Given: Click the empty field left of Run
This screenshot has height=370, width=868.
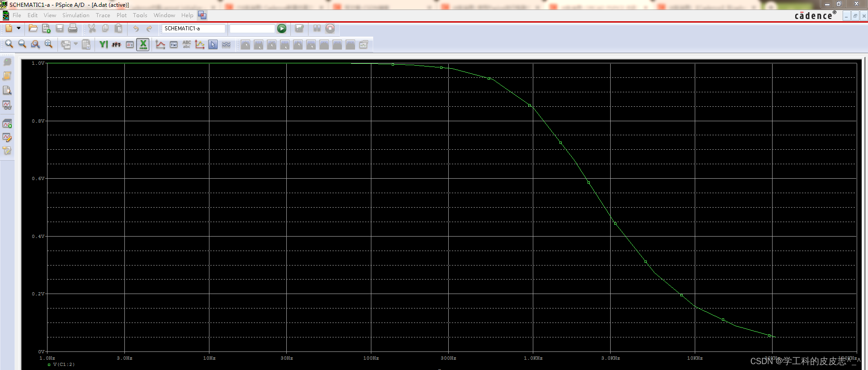Looking at the screenshot, I should 252,28.
